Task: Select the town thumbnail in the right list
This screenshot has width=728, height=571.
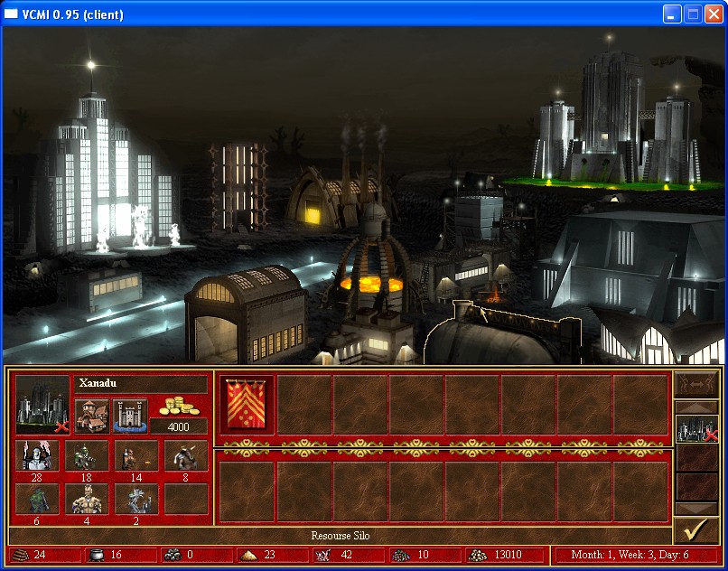Action: (x=696, y=429)
